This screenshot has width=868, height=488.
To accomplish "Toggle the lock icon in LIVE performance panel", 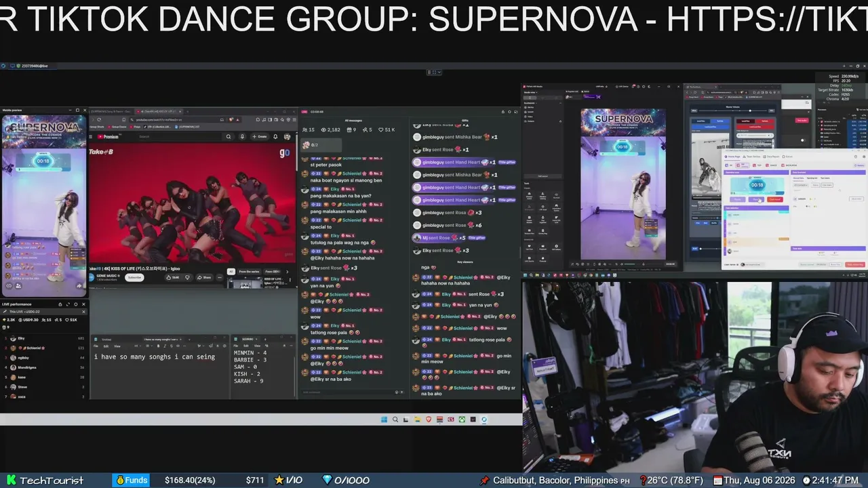I will pyautogui.click(x=60, y=304).
